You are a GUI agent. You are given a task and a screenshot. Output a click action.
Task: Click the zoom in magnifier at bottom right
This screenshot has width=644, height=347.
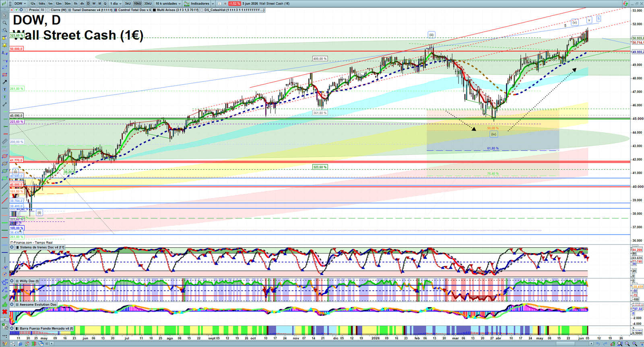[x=634, y=344]
